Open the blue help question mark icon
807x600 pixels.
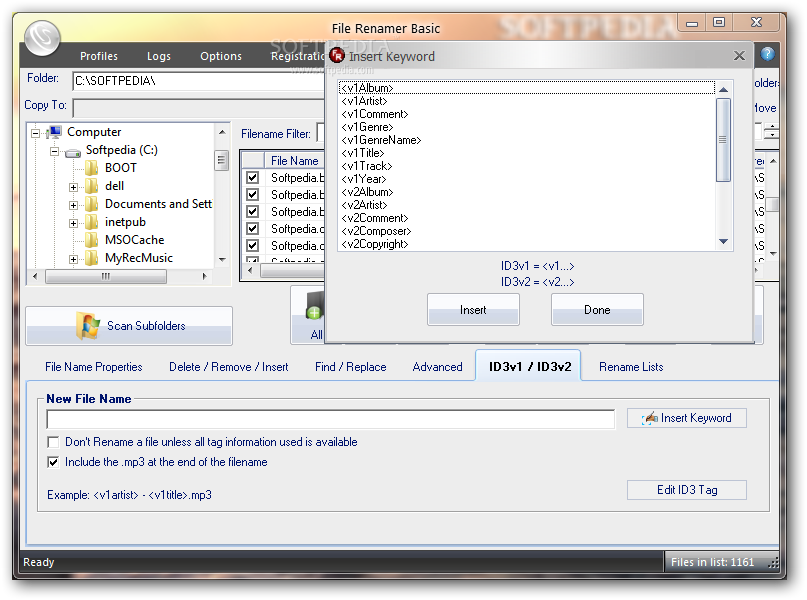point(767,54)
